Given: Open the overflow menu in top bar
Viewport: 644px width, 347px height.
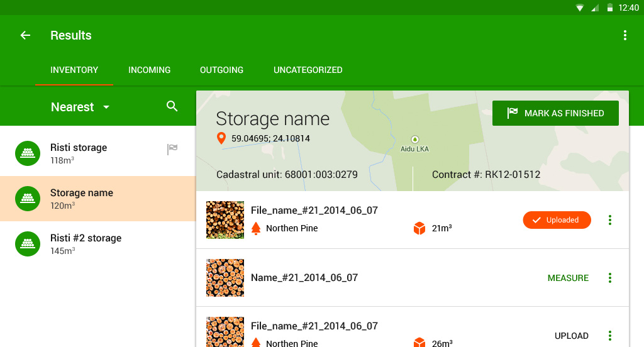Looking at the screenshot, I should coord(625,35).
